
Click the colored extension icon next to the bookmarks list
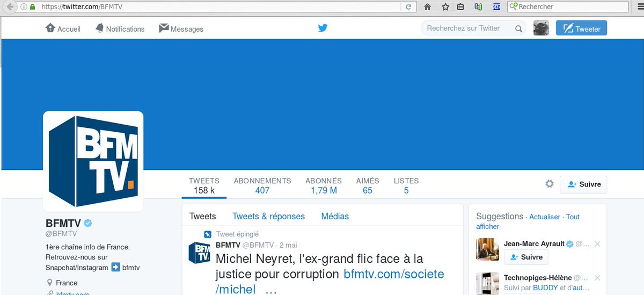point(478,7)
